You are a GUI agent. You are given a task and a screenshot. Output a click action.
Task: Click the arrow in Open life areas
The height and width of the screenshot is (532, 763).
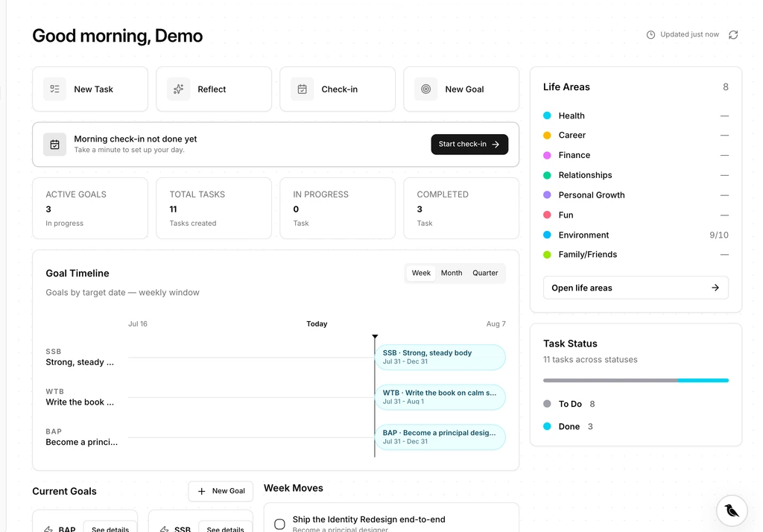click(x=715, y=288)
